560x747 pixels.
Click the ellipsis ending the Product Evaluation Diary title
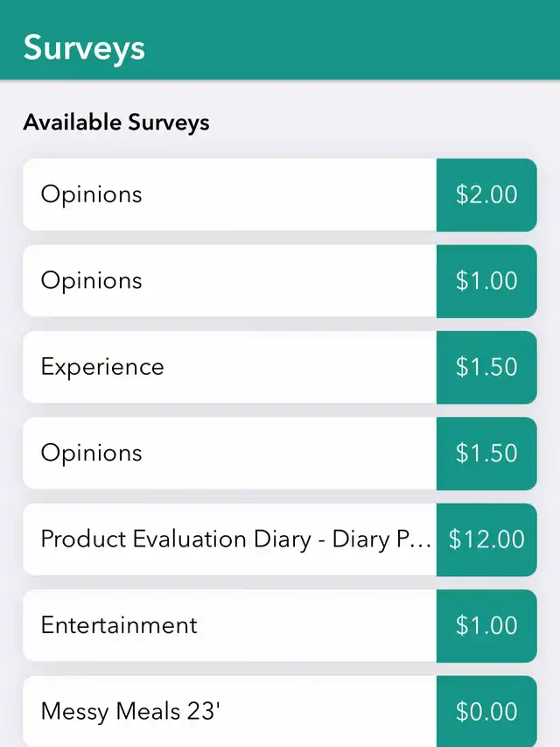(421, 543)
